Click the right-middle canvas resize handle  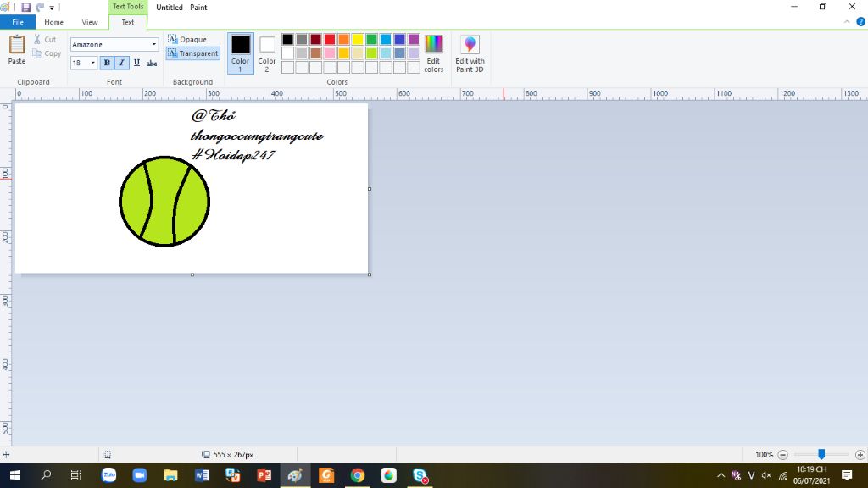tap(370, 189)
